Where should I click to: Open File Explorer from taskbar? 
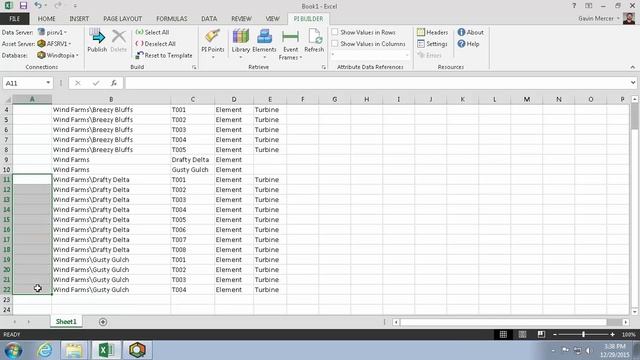pos(74,350)
